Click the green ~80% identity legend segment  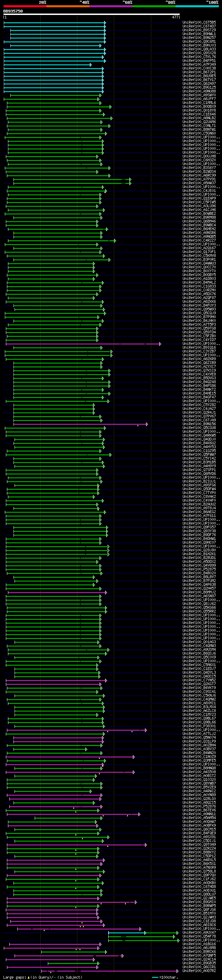(154, 6)
